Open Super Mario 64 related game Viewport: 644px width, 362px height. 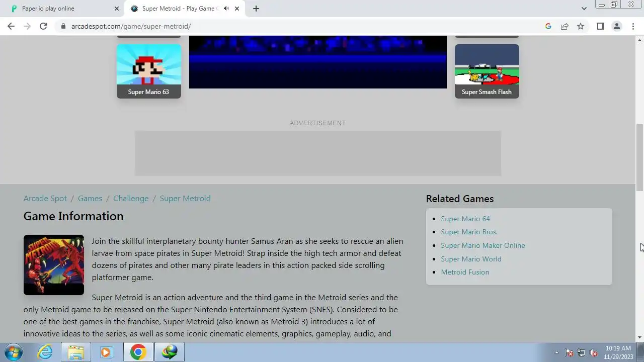pos(465,219)
